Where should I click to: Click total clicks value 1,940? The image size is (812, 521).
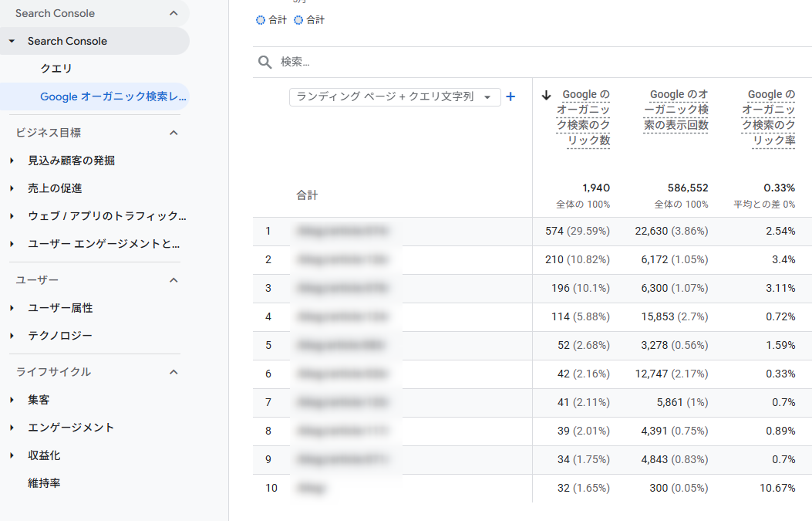click(x=596, y=188)
